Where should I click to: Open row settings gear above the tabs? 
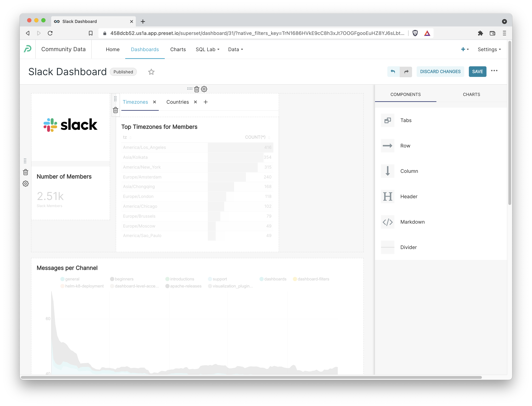click(x=204, y=89)
